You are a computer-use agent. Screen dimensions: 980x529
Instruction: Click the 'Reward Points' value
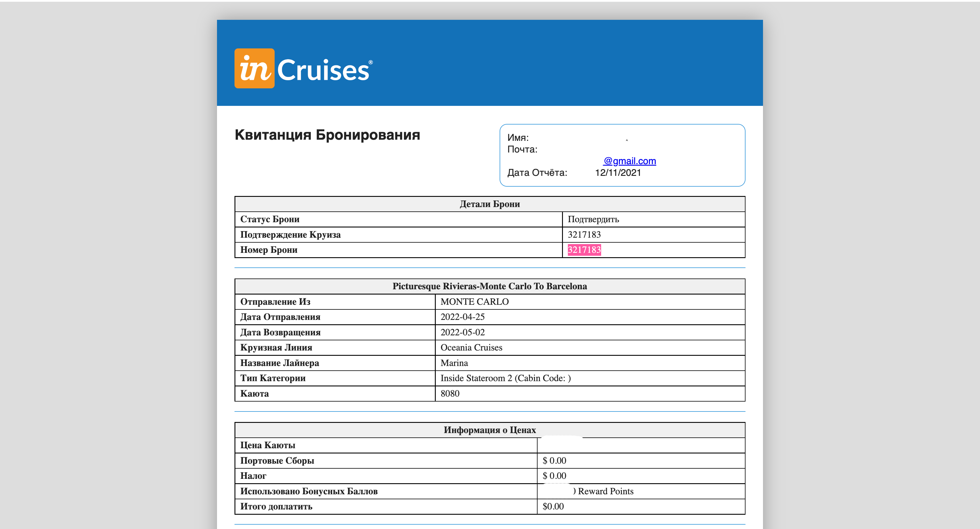pyautogui.click(x=606, y=491)
